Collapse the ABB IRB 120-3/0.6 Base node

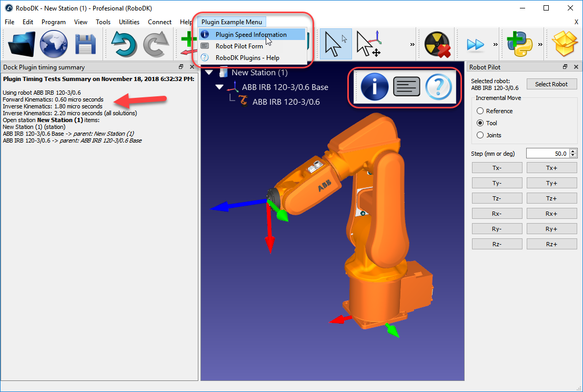click(x=219, y=87)
